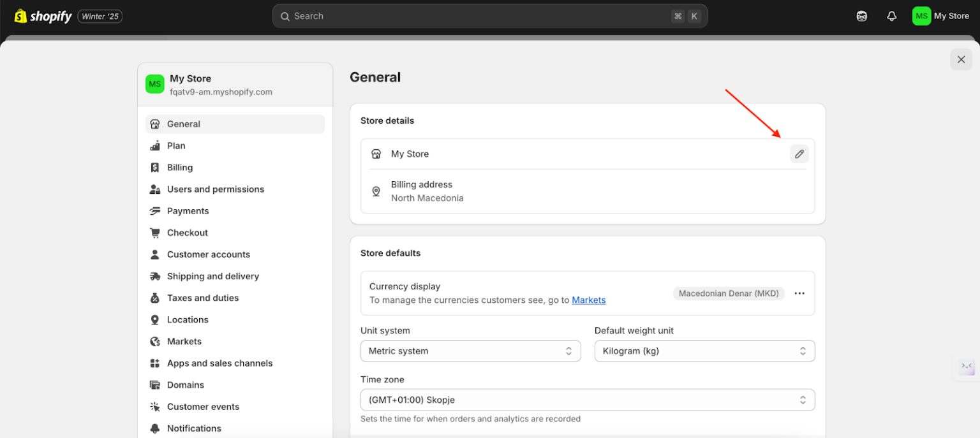Image resolution: width=980 pixels, height=438 pixels.
Task: Open the Unit system dropdown
Action: point(470,351)
